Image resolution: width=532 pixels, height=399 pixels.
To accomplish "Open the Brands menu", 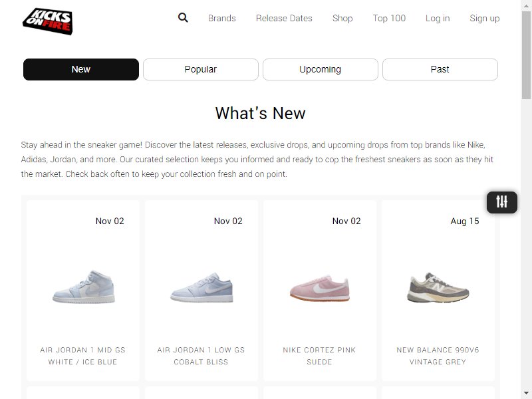I will pos(222,19).
